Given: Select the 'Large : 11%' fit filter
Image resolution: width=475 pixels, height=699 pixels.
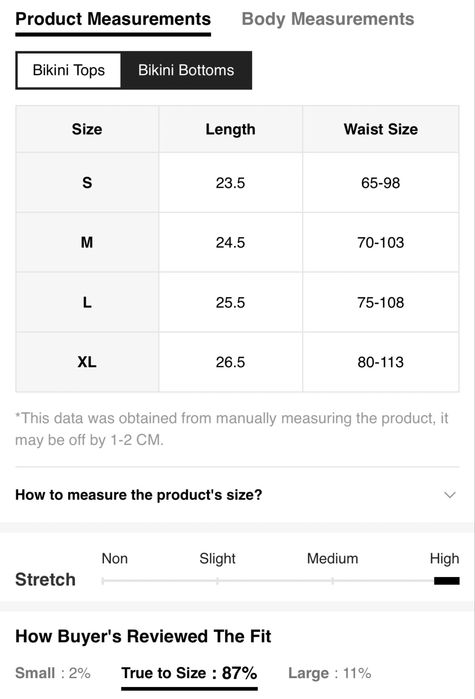Looking at the screenshot, I should tap(330, 673).
